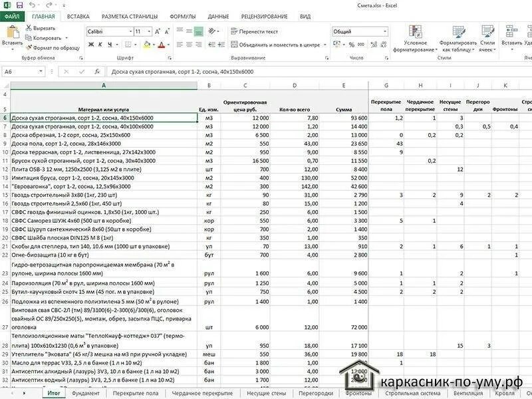Image resolution: width=532 pixels, height=399 pixels.
Task: Click the Save icon in quick access toolbar
Action: tap(19, 5)
